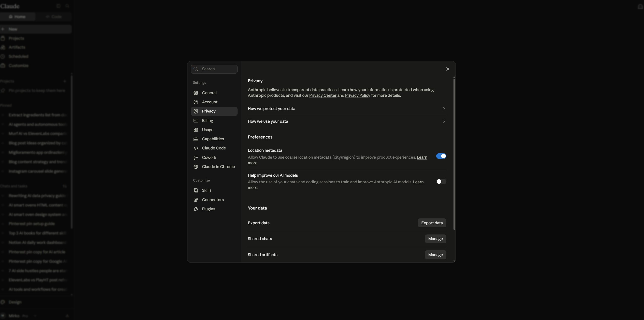The width and height of the screenshot is (644, 320).
Task: Open the Privacy Policy link
Action: point(357,95)
